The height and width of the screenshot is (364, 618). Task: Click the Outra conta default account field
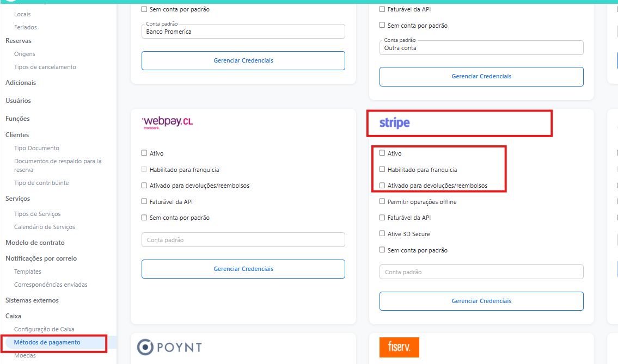481,48
